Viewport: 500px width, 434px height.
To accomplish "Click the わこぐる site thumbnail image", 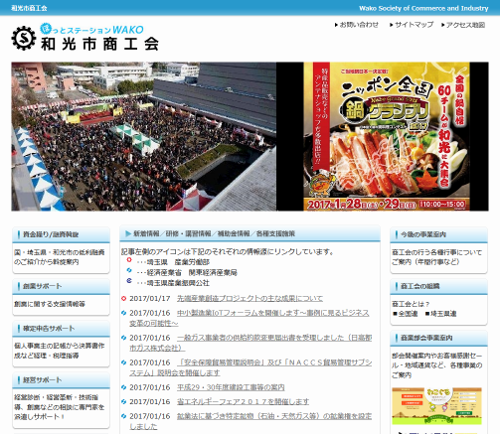I will click(437, 406).
